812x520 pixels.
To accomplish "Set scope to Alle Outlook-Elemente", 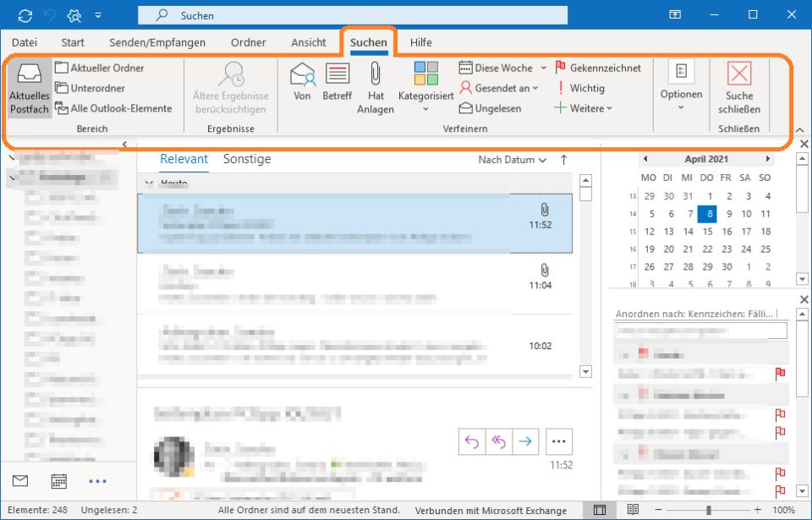I will click(114, 108).
